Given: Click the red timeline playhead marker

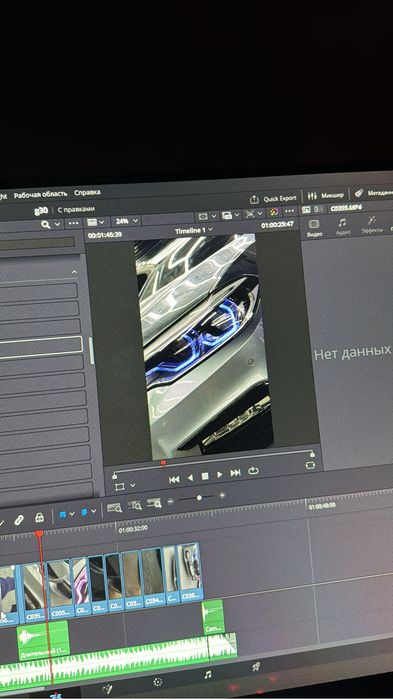Looking at the screenshot, I should coord(39,534).
